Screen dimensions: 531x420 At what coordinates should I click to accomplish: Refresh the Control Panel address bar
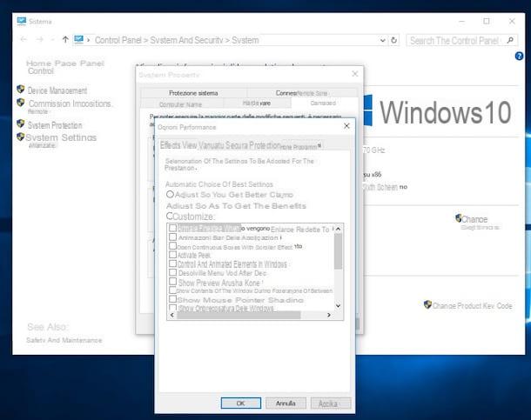pyautogui.click(x=393, y=40)
